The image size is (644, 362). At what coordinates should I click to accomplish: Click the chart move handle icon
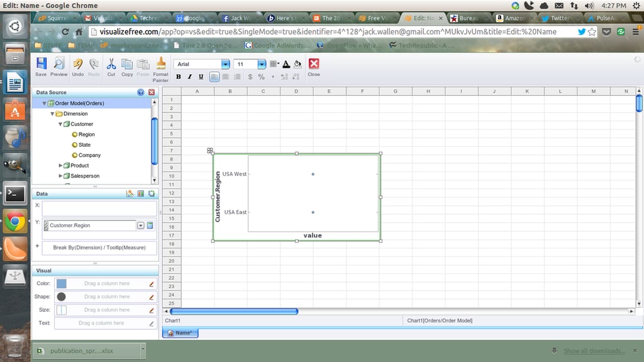tap(210, 150)
